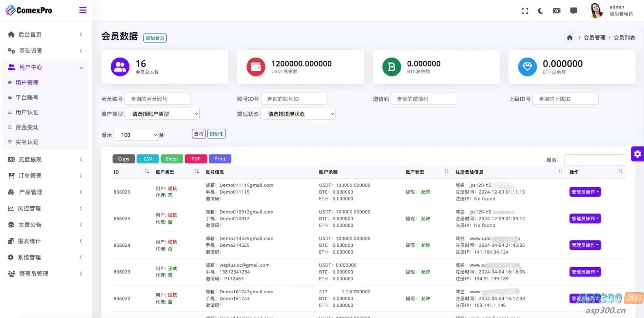Screen dimensions: 644x318
Task: Click the 用户中心 users icon
Action: [11, 67]
